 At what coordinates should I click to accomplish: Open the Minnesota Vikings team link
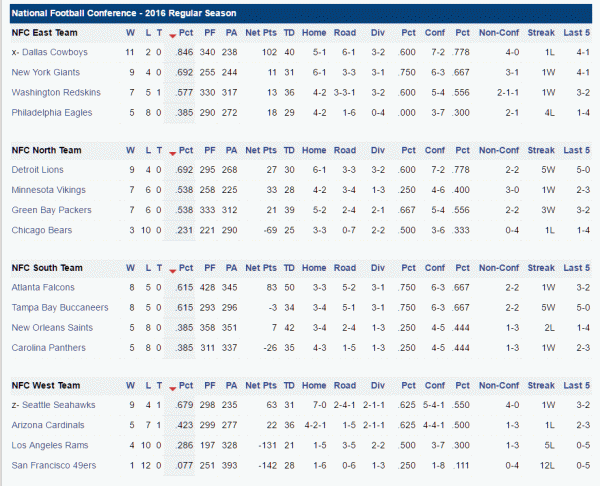click(x=49, y=190)
